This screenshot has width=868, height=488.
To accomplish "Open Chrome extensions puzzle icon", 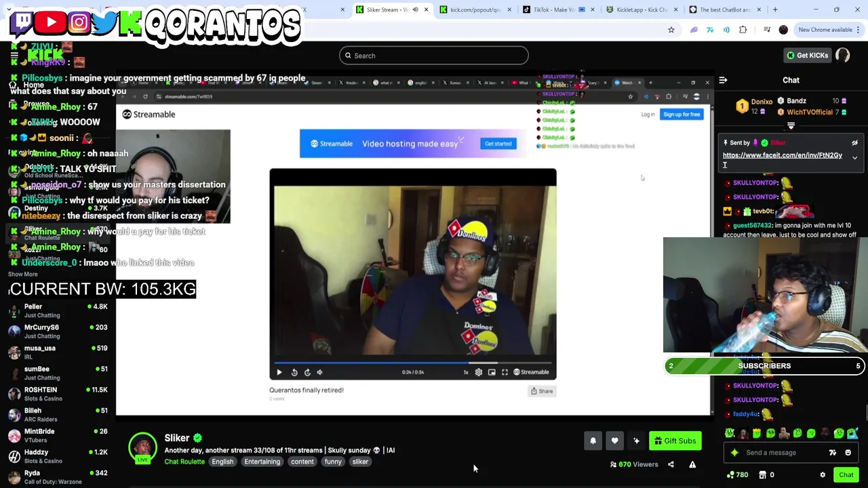I will click(743, 30).
